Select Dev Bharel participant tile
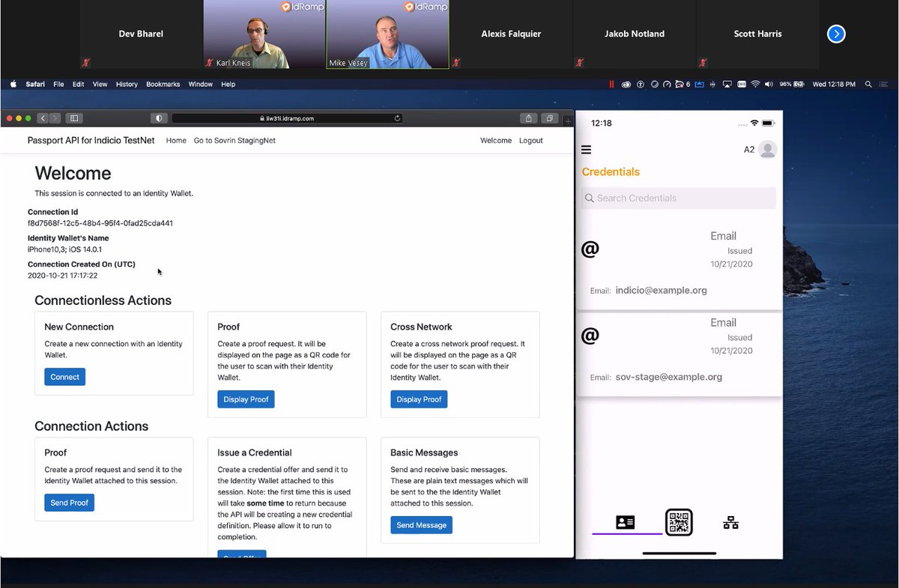The width and height of the screenshot is (899, 588). pos(141,34)
